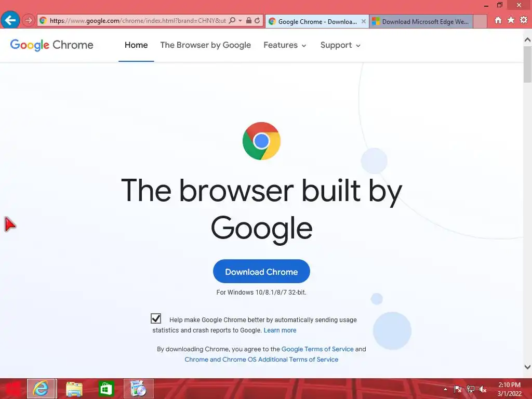Open File Explorer from the taskbar
The width and height of the screenshot is (532, 399).
74,389
